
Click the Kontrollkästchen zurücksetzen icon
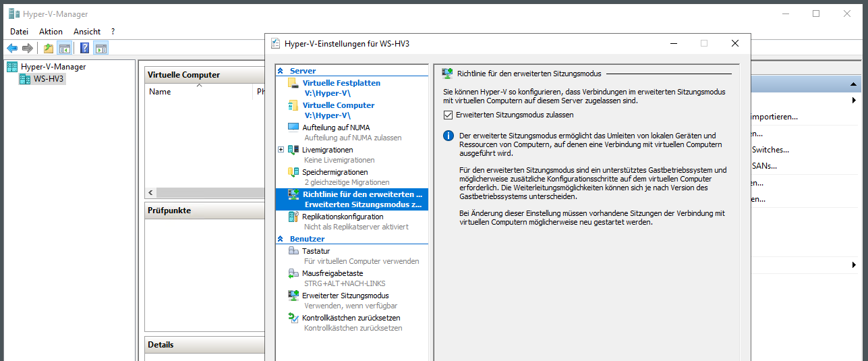(293, 318)
